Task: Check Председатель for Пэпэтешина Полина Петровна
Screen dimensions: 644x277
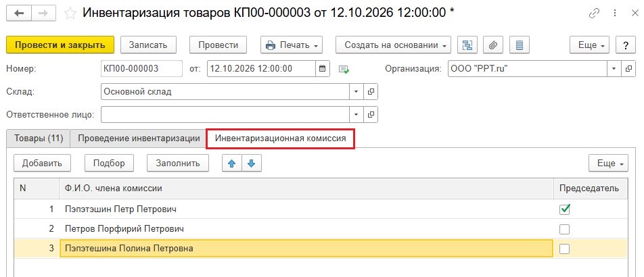Action: (565, 249)
